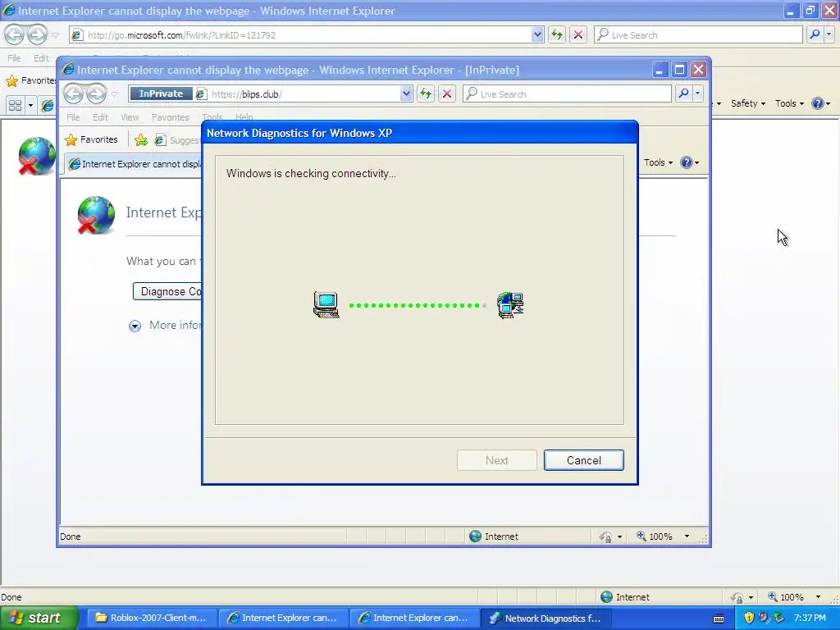The image size is (840, 630).
Task: Click search magnifier in background IE window
Action: click(x=815, y=34)
